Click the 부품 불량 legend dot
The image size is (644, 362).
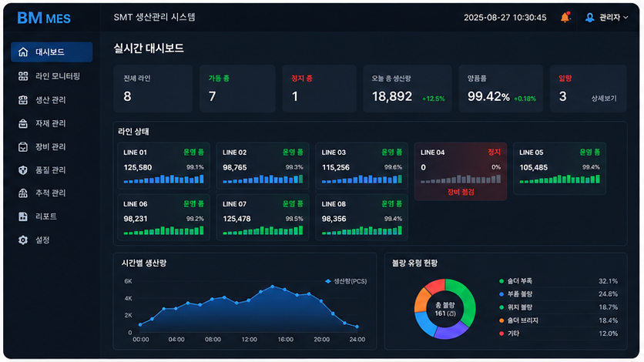501,294
